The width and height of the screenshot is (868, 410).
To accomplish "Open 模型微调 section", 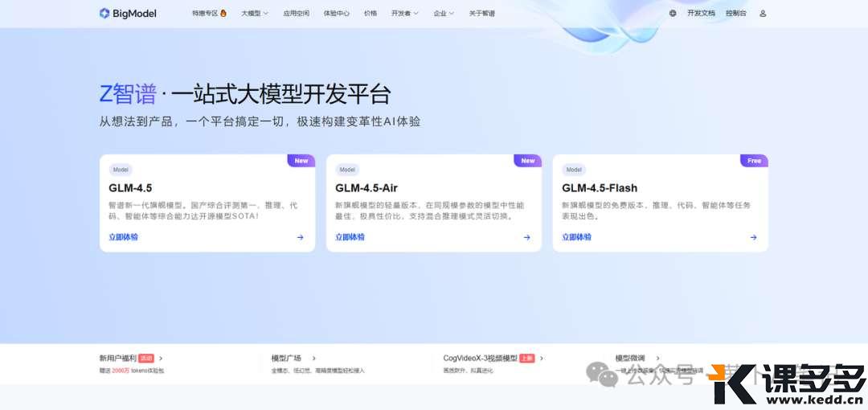I will (630, 359).
